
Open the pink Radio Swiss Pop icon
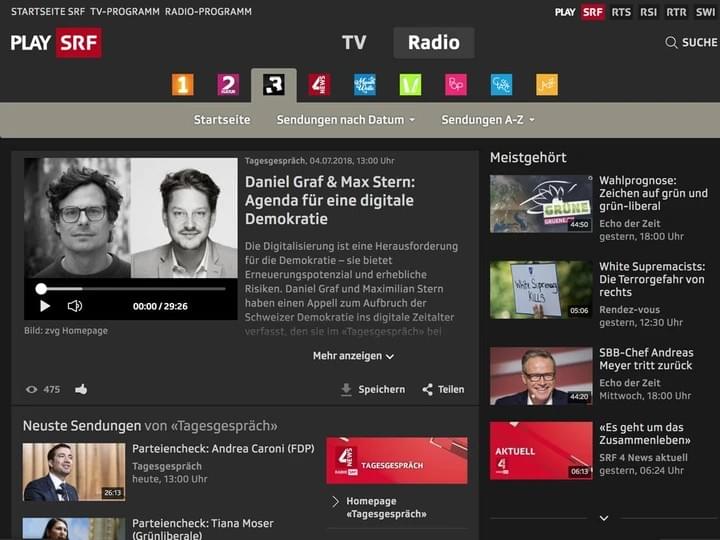coord(456,85)
